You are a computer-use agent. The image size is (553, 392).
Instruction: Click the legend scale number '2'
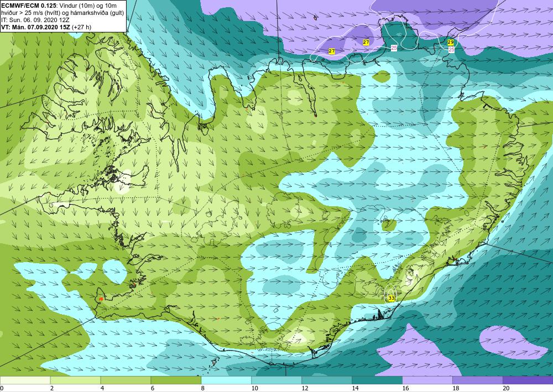coord(52,388)
